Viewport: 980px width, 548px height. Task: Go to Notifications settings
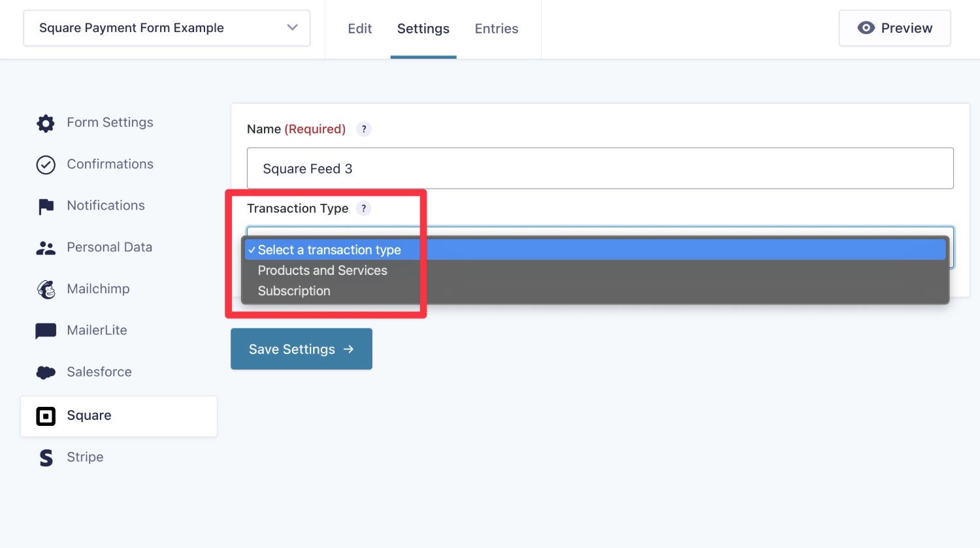[x=106, y=206]
